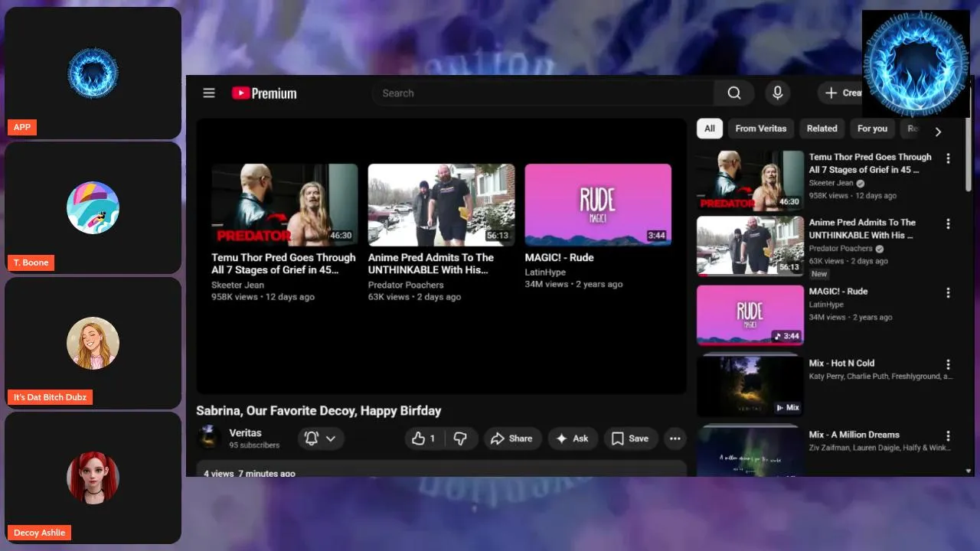Select the Related filter chip

822,129
